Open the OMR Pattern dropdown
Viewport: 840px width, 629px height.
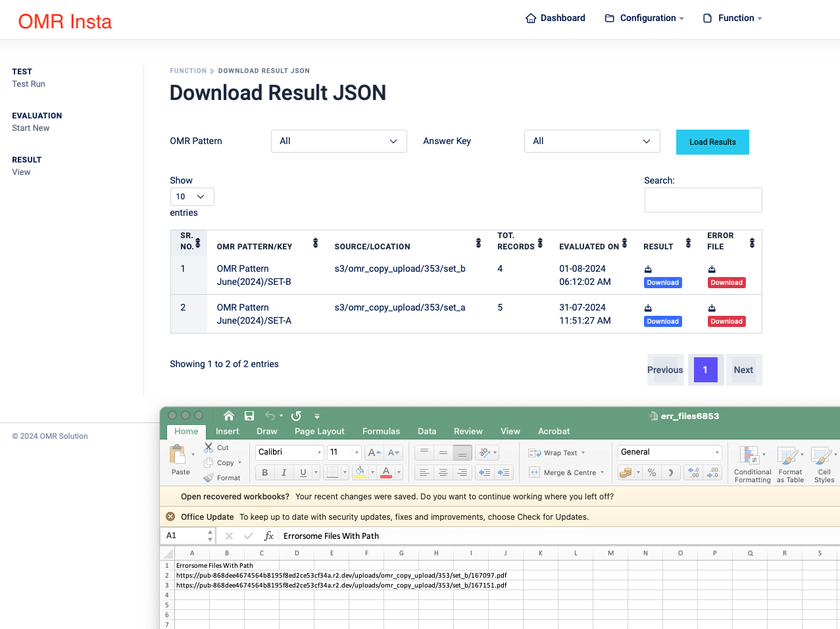click(x=339, y=141)
